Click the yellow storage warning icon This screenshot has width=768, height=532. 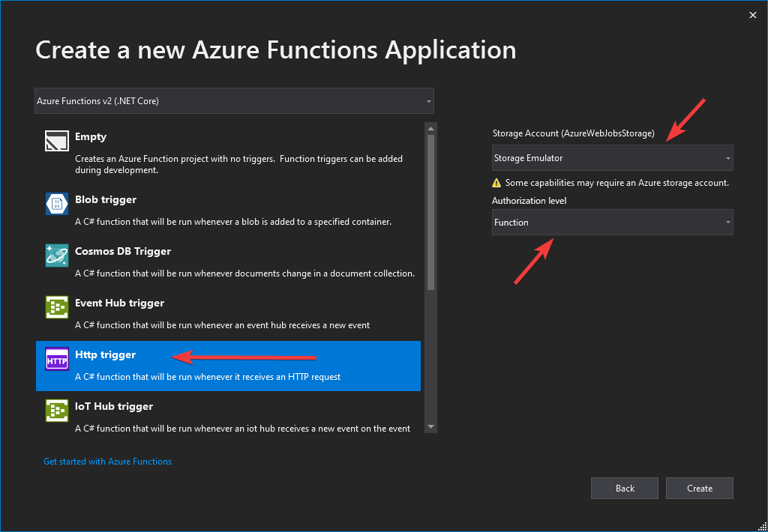[496, 183]
